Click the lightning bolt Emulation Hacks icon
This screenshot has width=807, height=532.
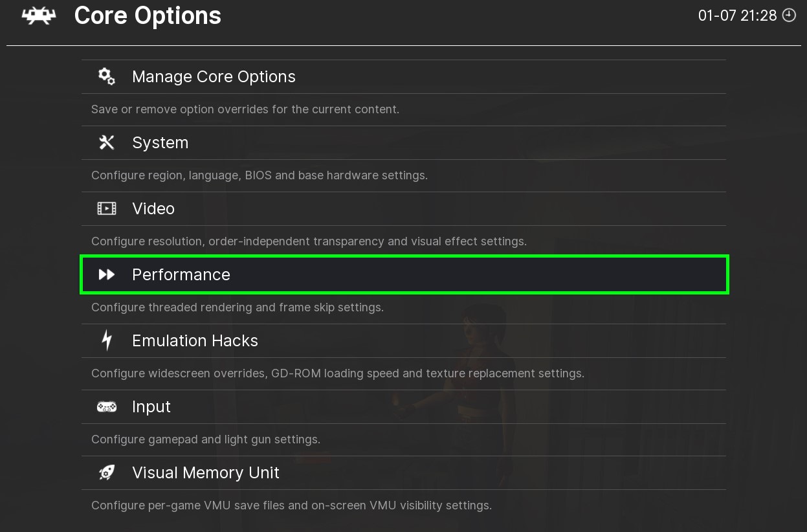pos(107,340)
